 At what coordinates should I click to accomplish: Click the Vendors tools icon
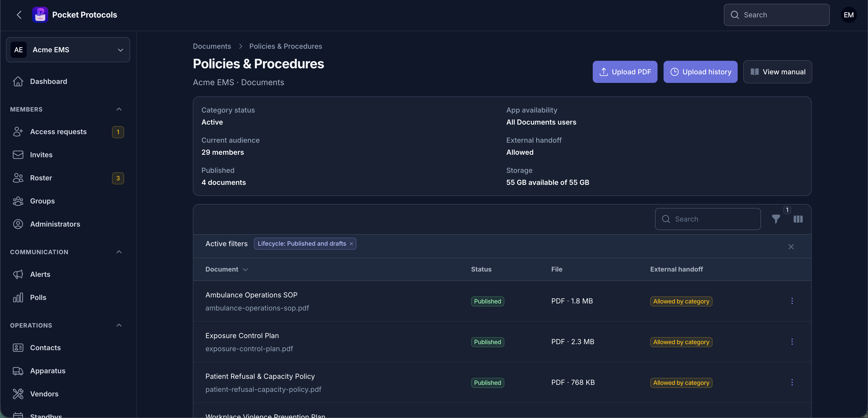coord(18,394)
